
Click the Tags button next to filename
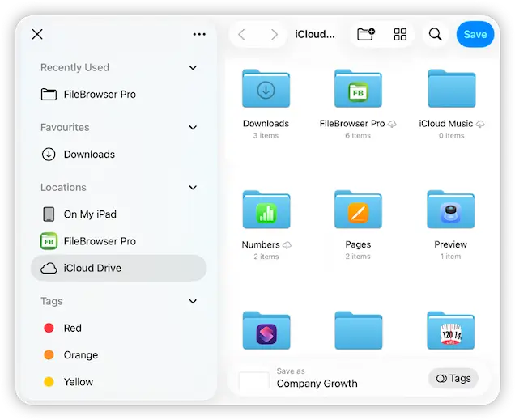[453, 378]
